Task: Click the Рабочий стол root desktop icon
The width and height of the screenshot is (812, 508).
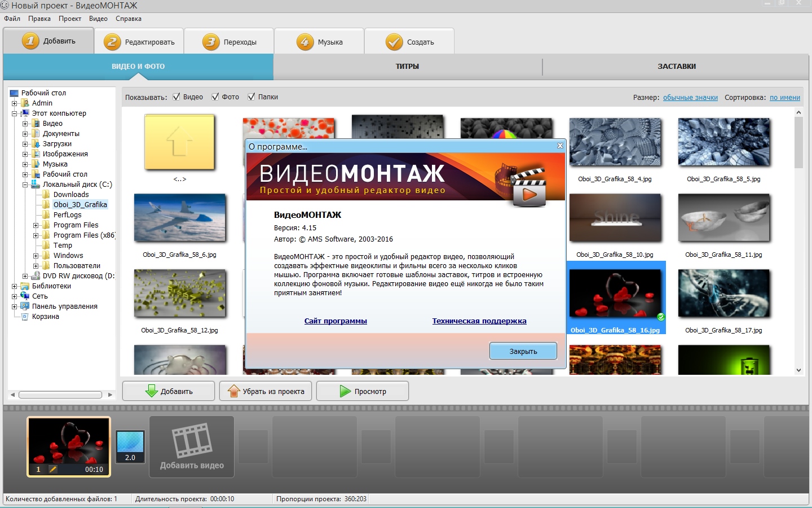Action: (x=15, y=93)
